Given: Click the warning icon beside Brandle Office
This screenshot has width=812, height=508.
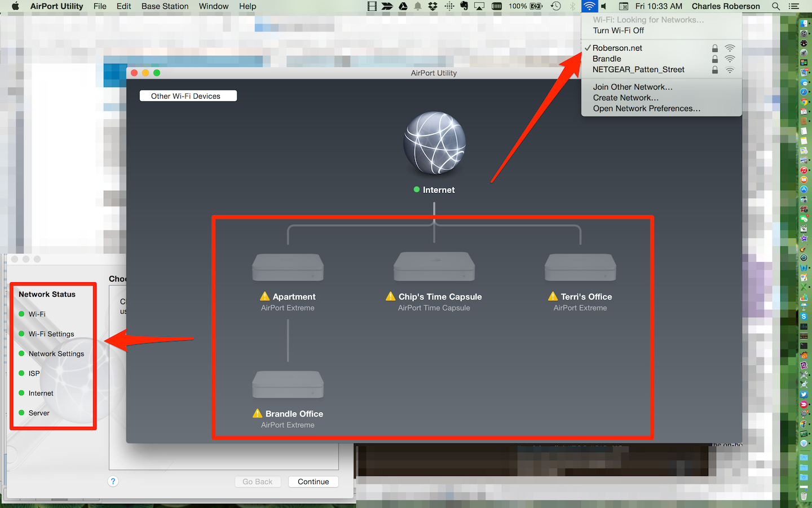Looking at the screenshot, I should pyautogui.click(x=258, y=413).
